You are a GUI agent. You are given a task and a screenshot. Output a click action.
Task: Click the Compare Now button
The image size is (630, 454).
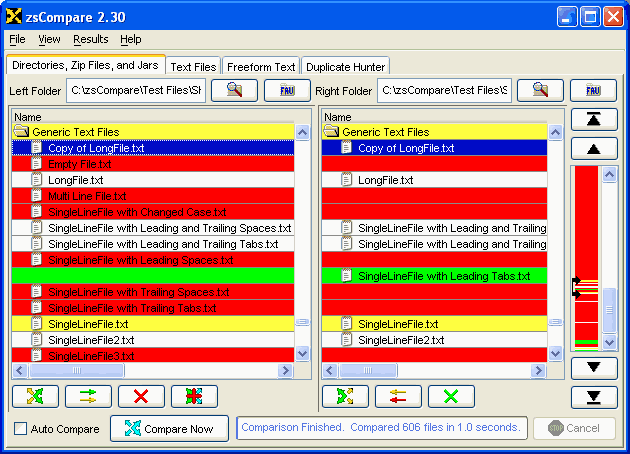point(169,428)
